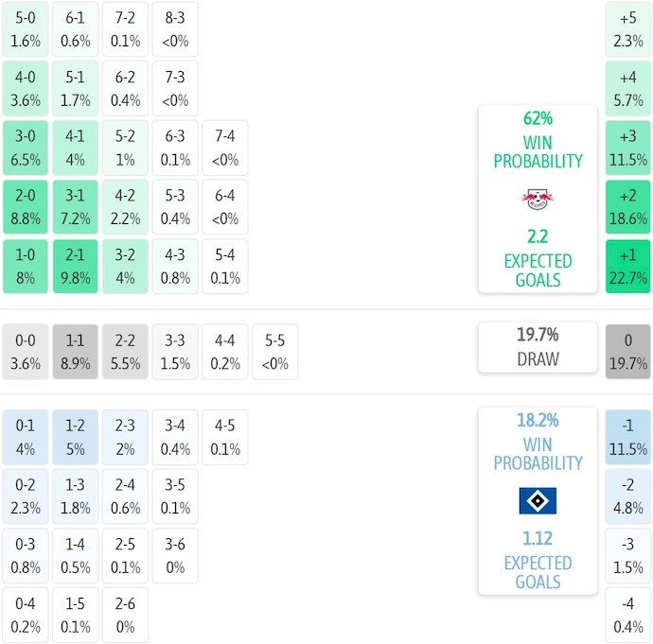The height and width of the screenshot is (644, 653).
Task: Select the -1 goal margin box
Action: coord(628,438)
